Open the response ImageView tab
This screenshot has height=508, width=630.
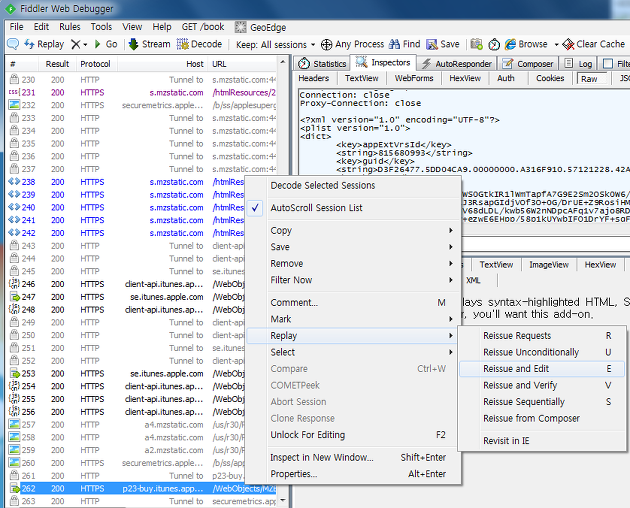pyautogui.click(x=549, y=265)
